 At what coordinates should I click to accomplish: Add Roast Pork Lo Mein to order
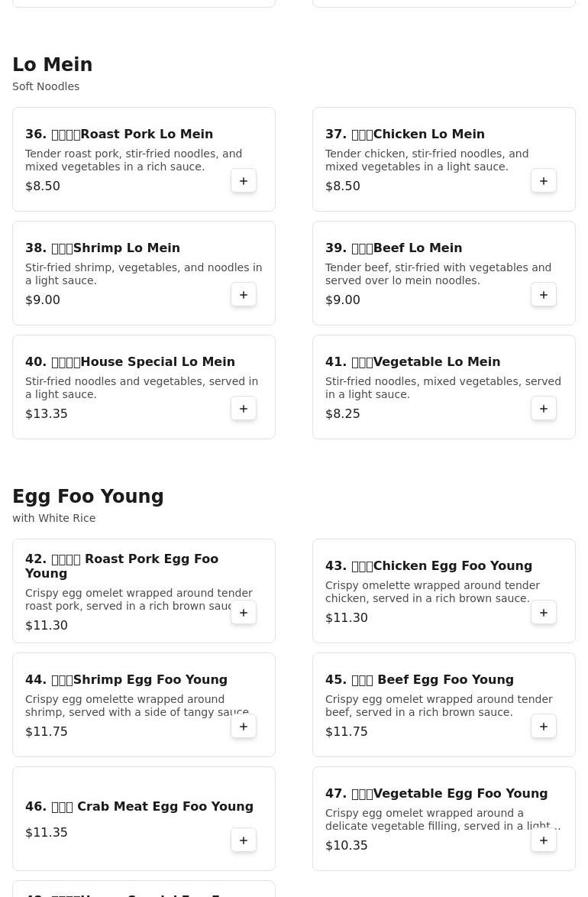coord(243,181)
